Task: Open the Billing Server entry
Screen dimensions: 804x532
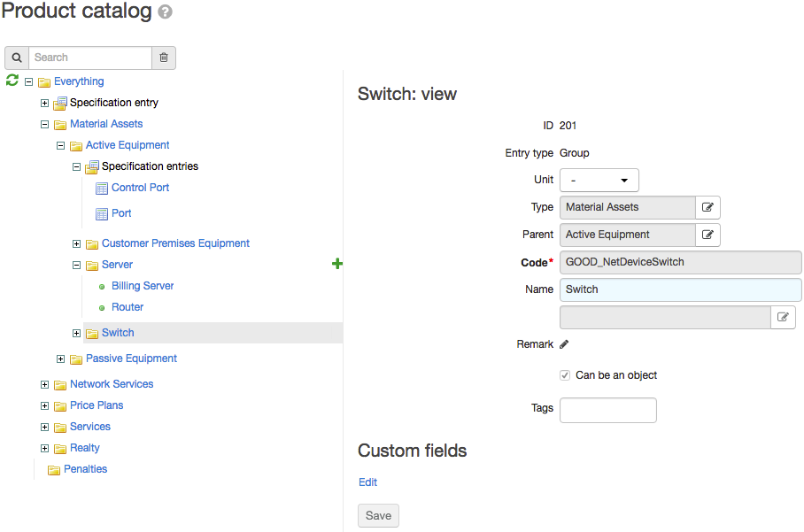Action: click(143, 286)
